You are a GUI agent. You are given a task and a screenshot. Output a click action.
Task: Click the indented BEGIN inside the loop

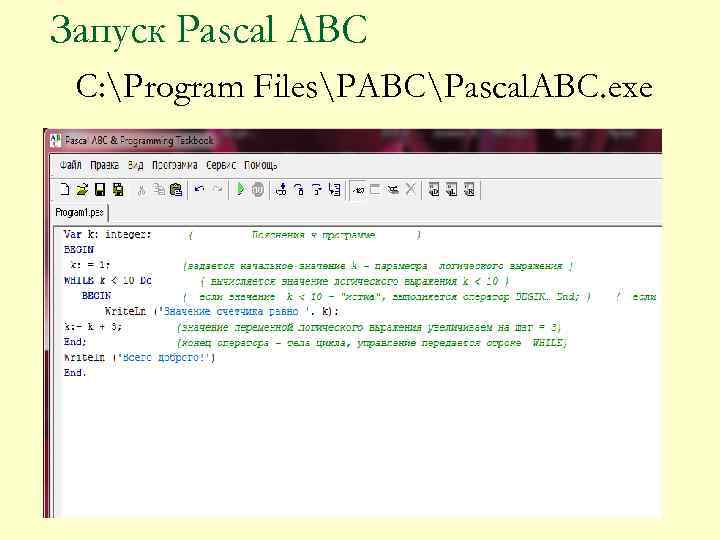point(96,296)
